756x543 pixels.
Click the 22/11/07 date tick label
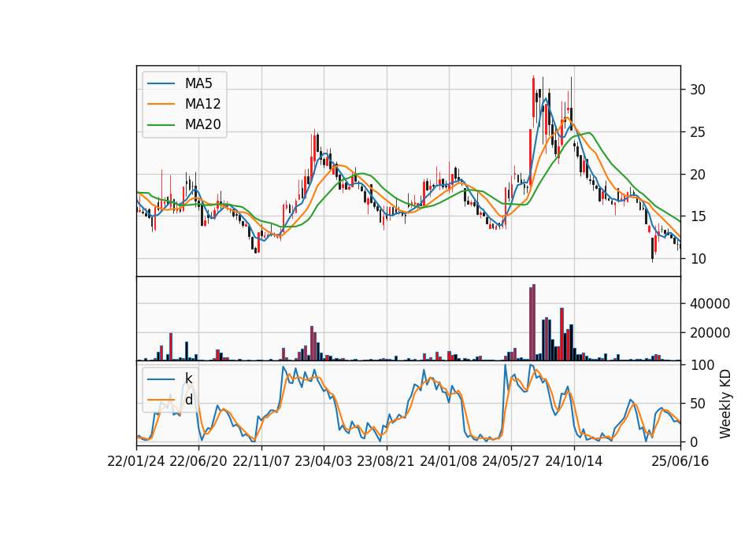click(x=261, y=461)
